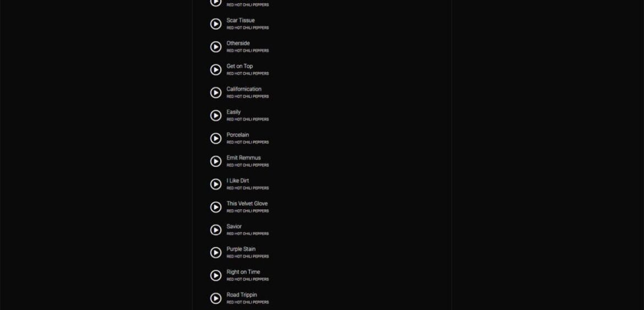644x310 pixels.
Task: Open artist name below Road Trippin
Action: pyautogui.click(x=248, y=302)
